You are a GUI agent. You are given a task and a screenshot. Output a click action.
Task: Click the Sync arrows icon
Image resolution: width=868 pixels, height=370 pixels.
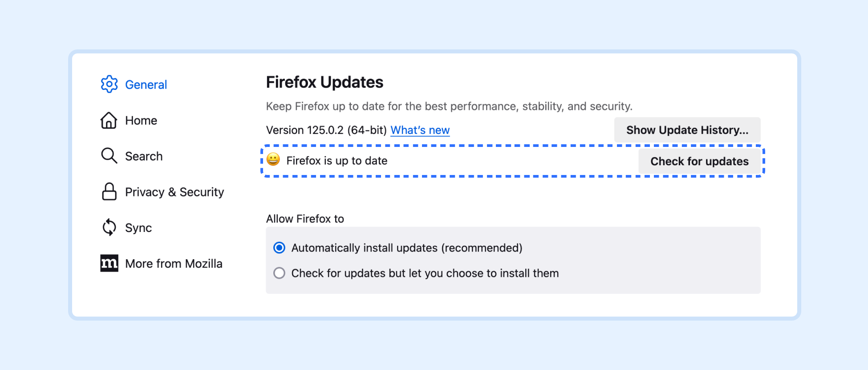tap(109, 228)
